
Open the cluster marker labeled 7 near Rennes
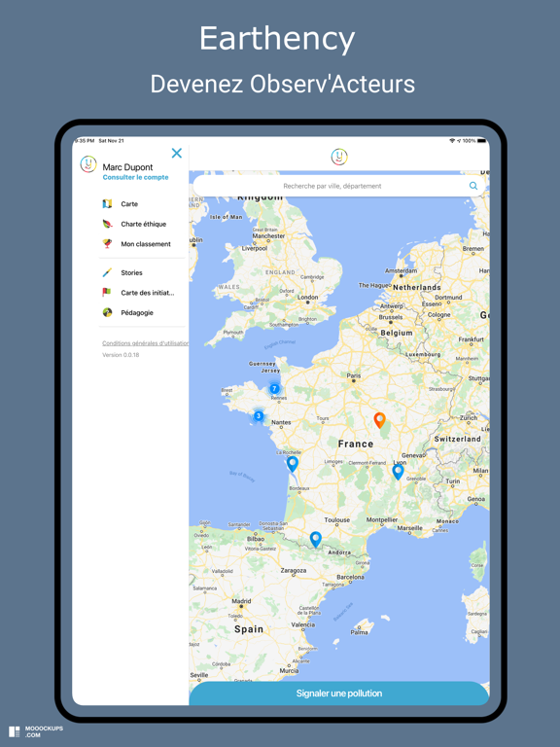(x=274, y=388)
